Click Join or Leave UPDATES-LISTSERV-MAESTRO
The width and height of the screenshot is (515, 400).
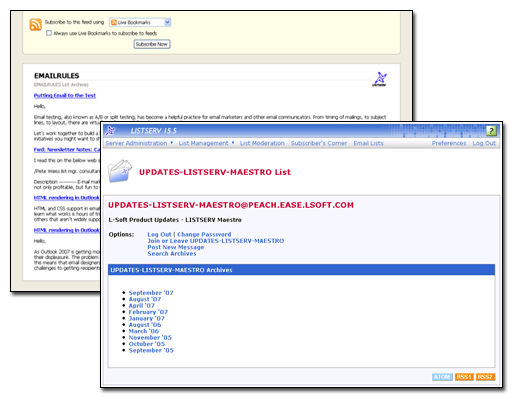click(x=216, y=241)
